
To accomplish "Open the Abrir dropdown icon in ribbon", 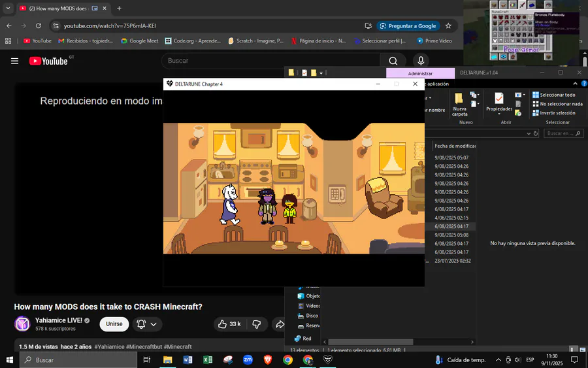I will coord(519,95).
